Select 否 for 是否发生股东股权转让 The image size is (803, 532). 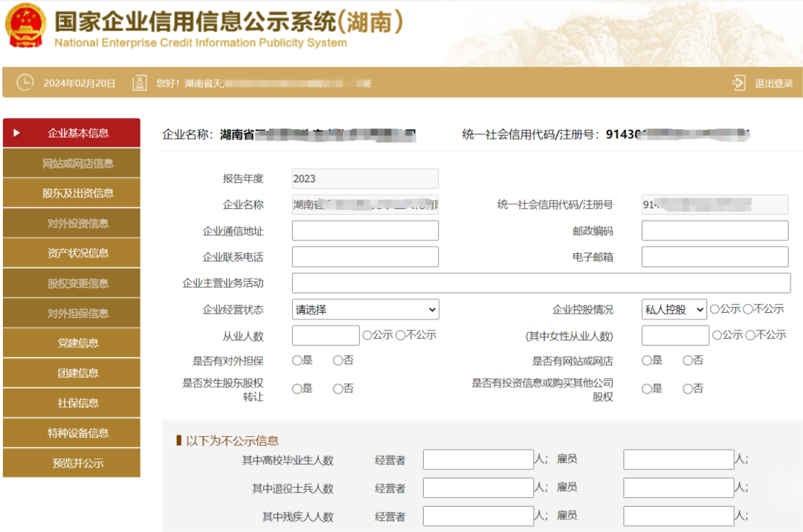pos(338,389)
